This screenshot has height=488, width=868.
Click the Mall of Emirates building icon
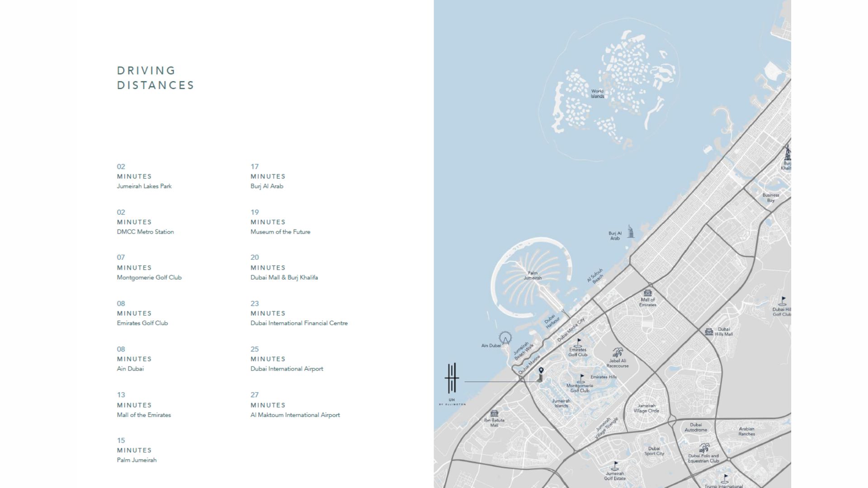(x=648, y=293)
